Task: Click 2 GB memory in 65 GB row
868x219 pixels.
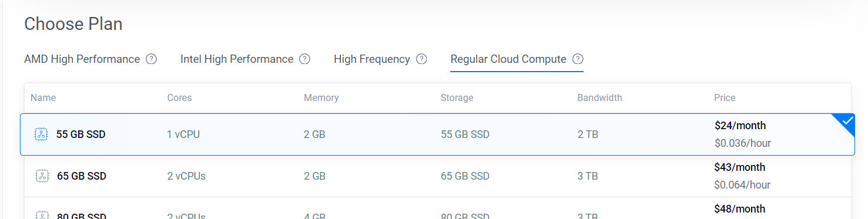Action: [314, 176]
